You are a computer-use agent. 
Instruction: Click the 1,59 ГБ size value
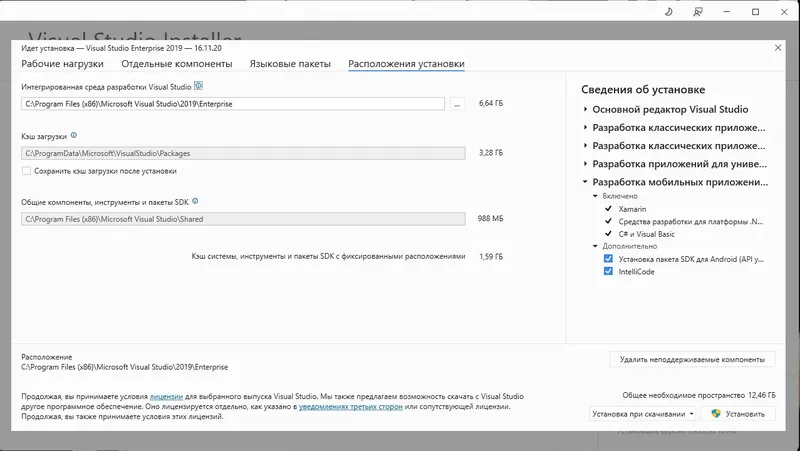pos(491,257)
